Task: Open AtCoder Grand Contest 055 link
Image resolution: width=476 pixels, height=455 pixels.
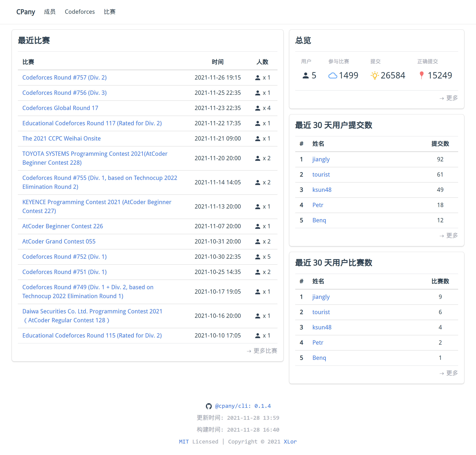Action: point(59,241)
